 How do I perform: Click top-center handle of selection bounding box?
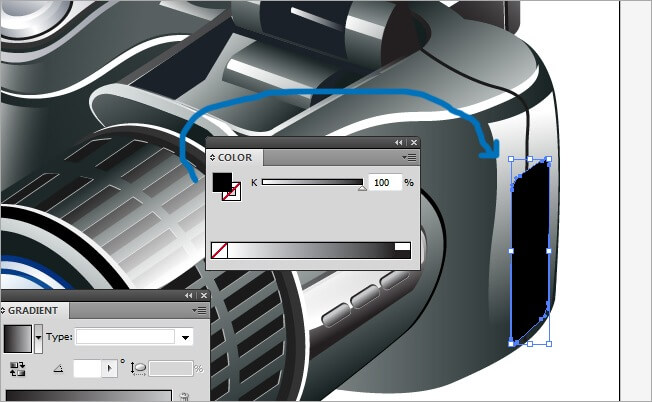(530, 159)
